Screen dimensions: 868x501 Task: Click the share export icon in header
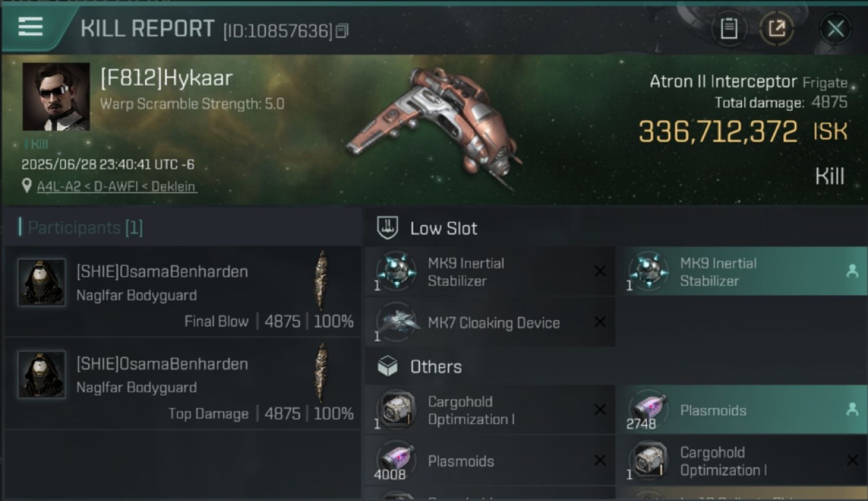pyautogui.click(x=777, y=29)
